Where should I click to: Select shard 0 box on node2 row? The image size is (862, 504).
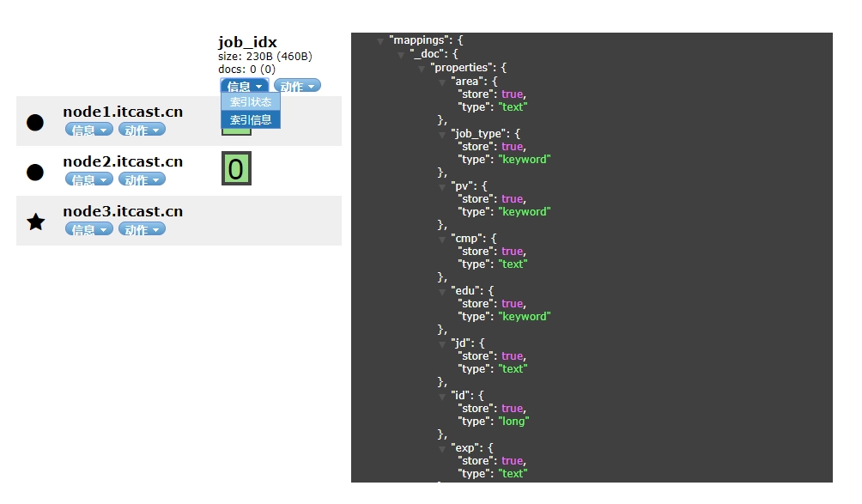tap(236, 168)
